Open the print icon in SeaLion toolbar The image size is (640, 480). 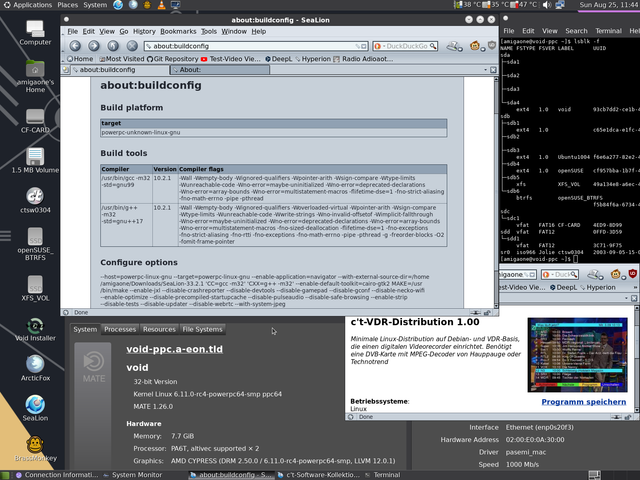coord(453,46)
